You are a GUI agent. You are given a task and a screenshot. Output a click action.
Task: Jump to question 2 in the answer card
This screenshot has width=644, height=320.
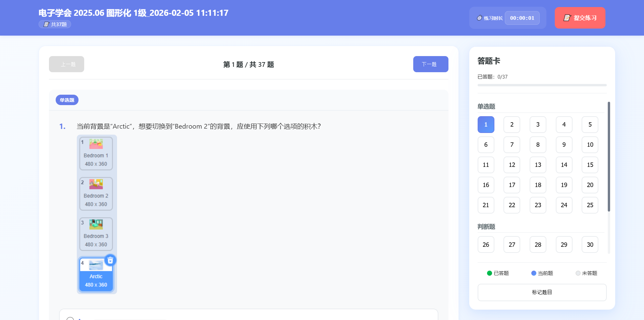(512, 125)
